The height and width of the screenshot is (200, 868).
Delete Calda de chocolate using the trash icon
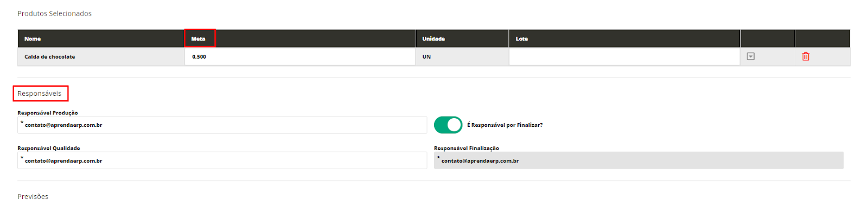(x=806, y=56)
